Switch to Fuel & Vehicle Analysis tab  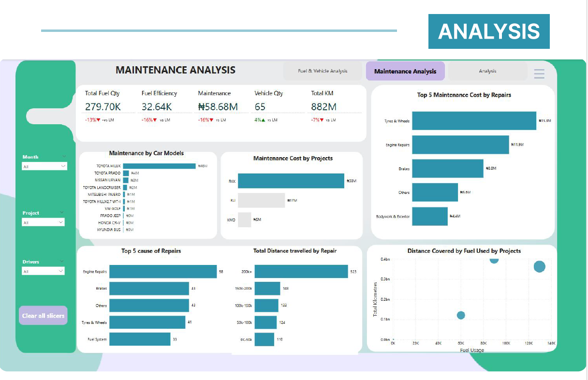(x=323, y=71)
